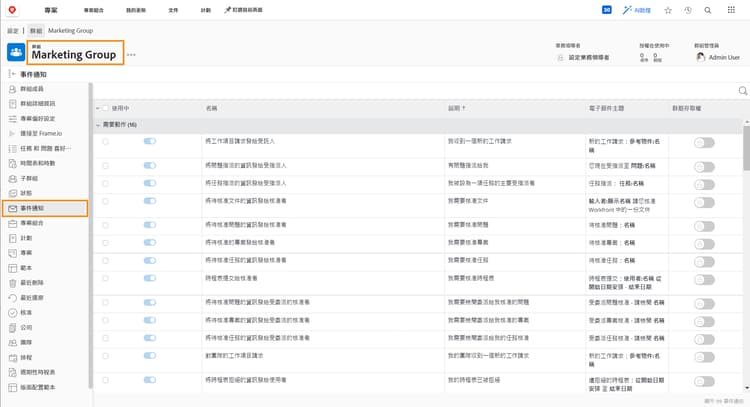Viewport: 750px width, 407px height.
Task: Click the 公司 building icon
Action: [x=12, y=328]
